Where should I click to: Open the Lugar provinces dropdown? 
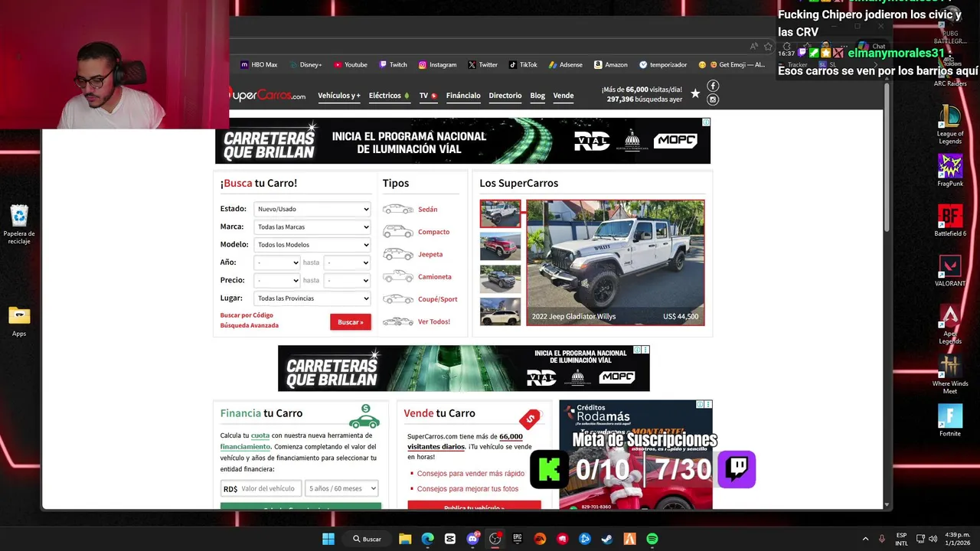[x=312, y=298]
